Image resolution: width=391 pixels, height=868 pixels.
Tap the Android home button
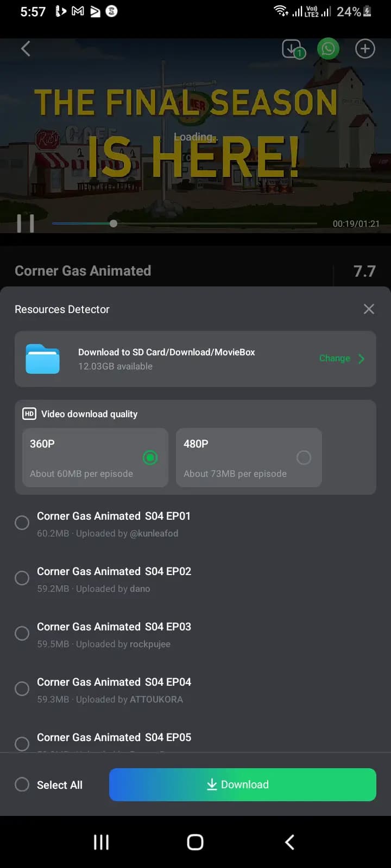click(195, 842)
